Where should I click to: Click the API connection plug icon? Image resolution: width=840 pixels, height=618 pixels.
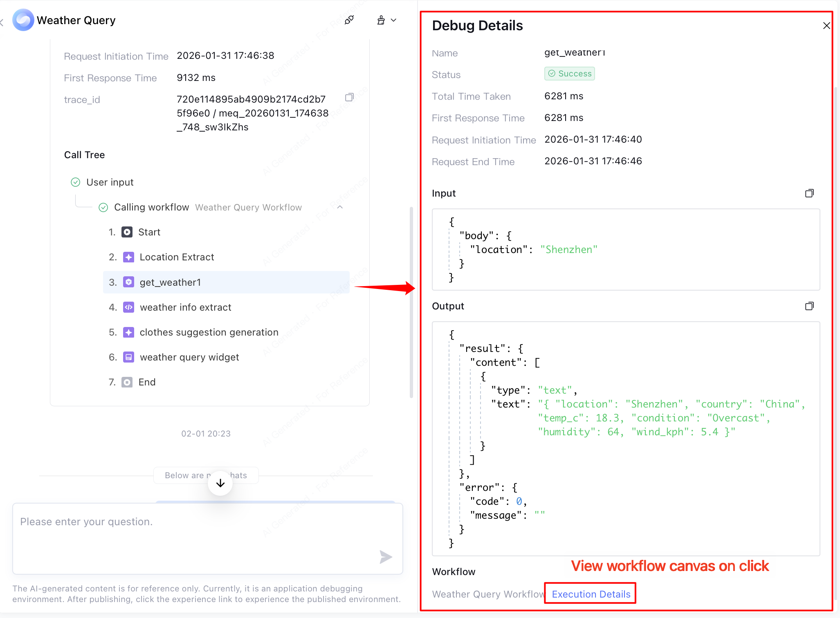pos(349,20)
